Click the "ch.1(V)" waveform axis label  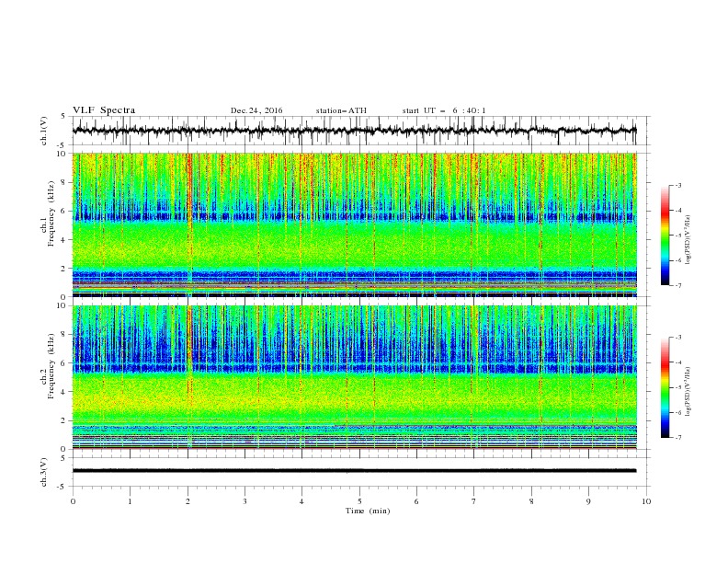coord(44,131)
